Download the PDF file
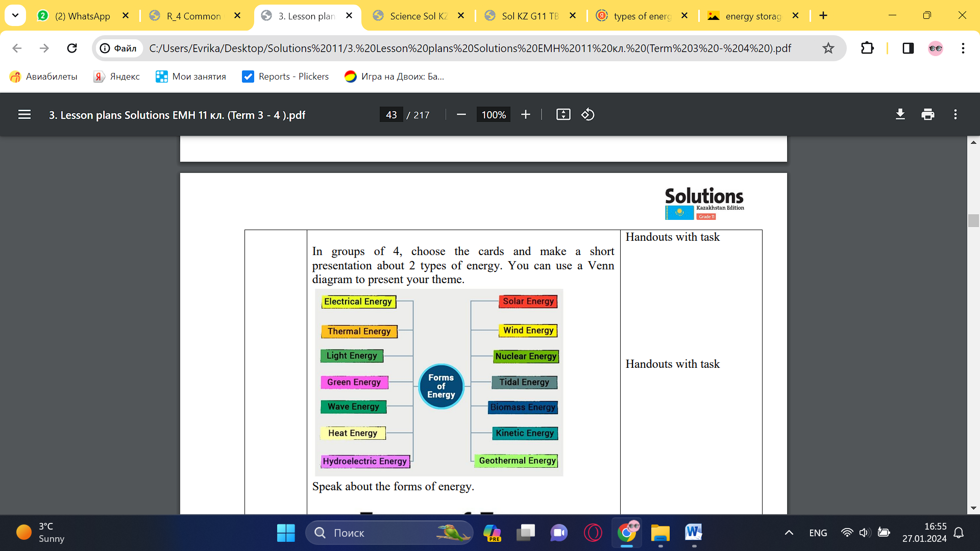 coord(900,115)
